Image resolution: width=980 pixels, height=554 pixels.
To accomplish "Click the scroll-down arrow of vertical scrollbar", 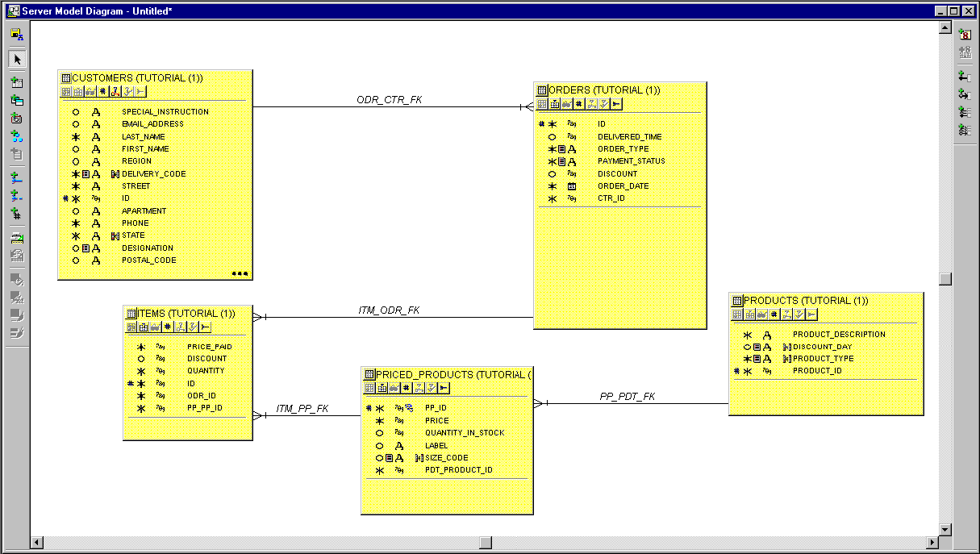I will click(944, 529).
